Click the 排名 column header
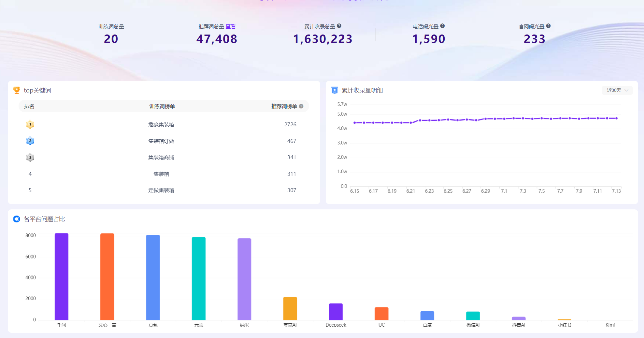 point(29,106)
